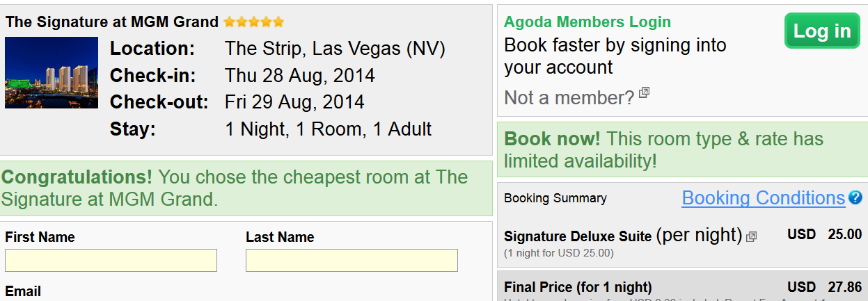Focus the First Name input field

pos(111,260)
